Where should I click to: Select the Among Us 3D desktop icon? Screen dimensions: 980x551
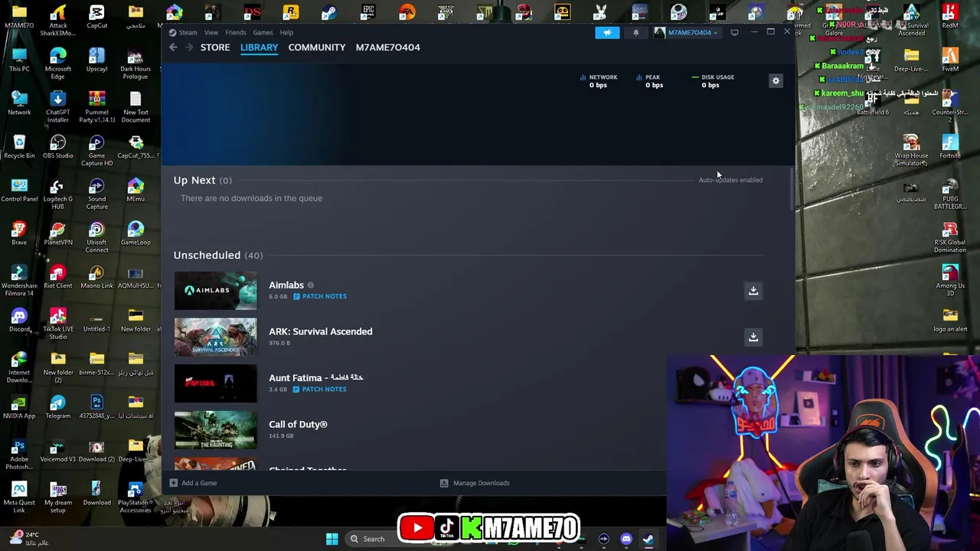[950, 281]
